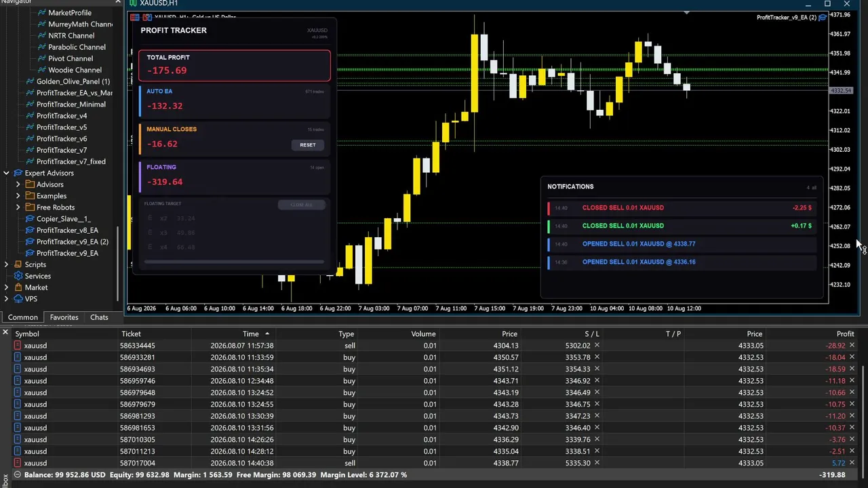Click the Copier_Slave__1_ expert advisor icon
Viewport: 868px width, 488px height.
[x=30, y=219]
